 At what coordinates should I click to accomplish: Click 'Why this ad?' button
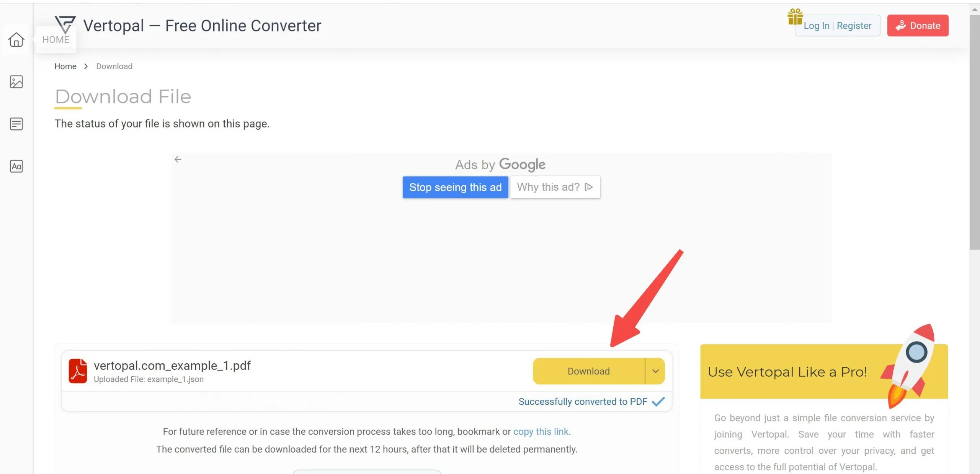[x=555, y=187]
